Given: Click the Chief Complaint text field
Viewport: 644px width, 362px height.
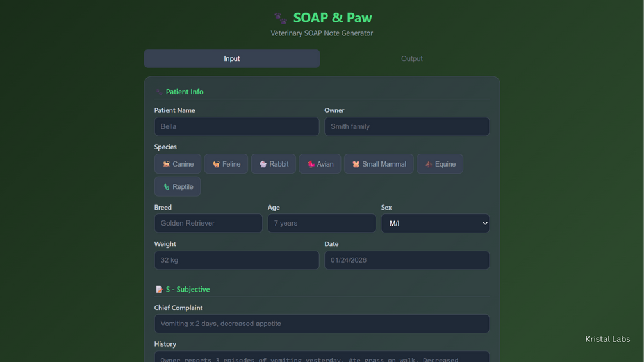Looking at the screenshot, I should [321, 324].
